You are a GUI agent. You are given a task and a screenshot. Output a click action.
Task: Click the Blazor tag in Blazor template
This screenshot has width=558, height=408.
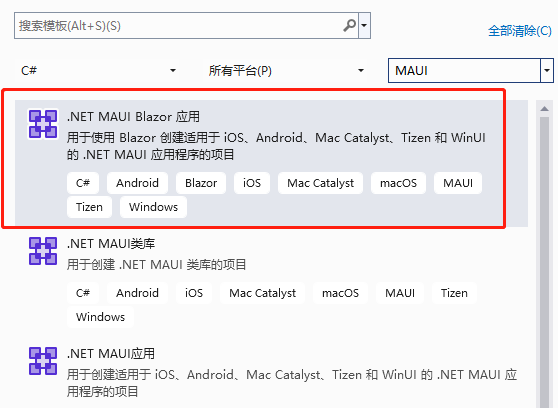(201, 183)
